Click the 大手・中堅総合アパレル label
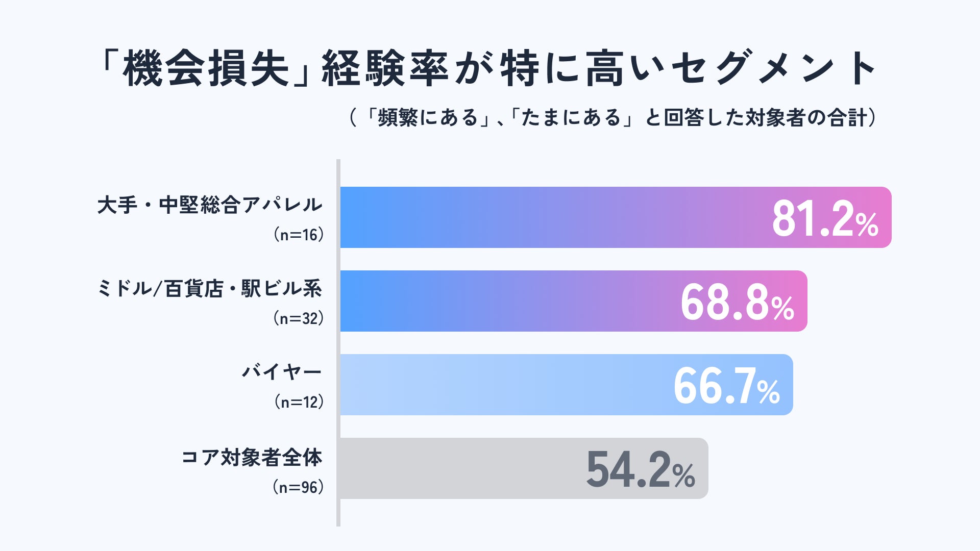 click(210, 205)
